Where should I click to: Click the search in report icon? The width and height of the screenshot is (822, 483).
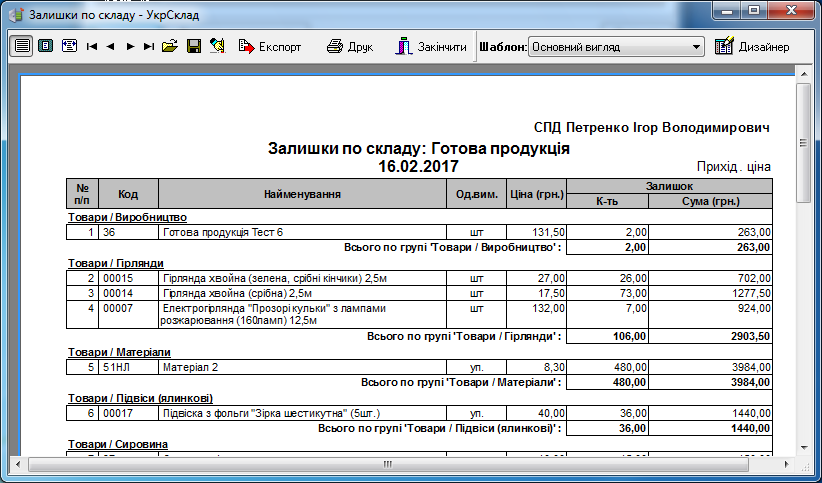(x=217, y=46)
